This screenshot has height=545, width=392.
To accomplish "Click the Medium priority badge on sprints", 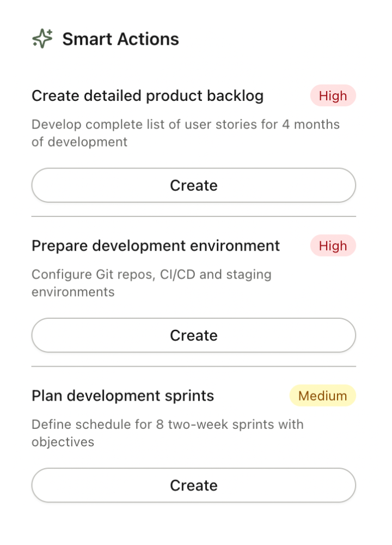I will 322,396.
